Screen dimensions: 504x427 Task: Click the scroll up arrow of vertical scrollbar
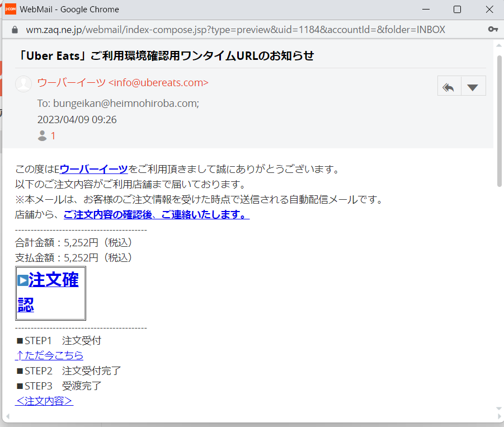tap(499, 46)
